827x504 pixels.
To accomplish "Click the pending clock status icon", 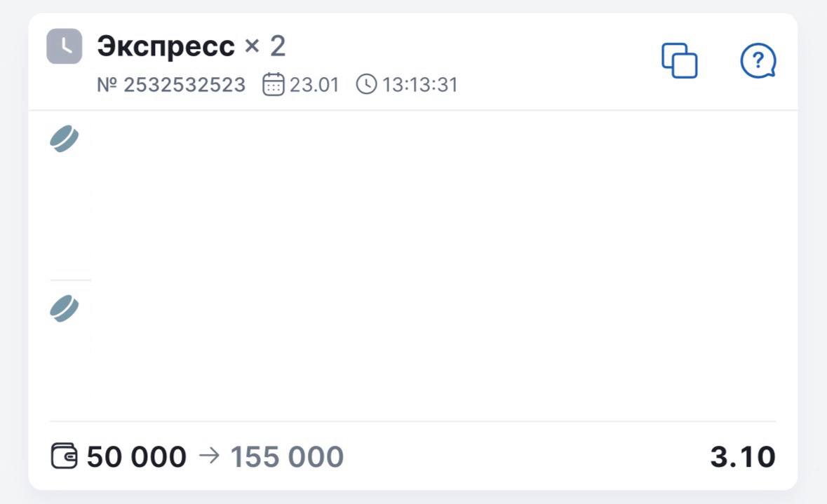I will point(64,46).
